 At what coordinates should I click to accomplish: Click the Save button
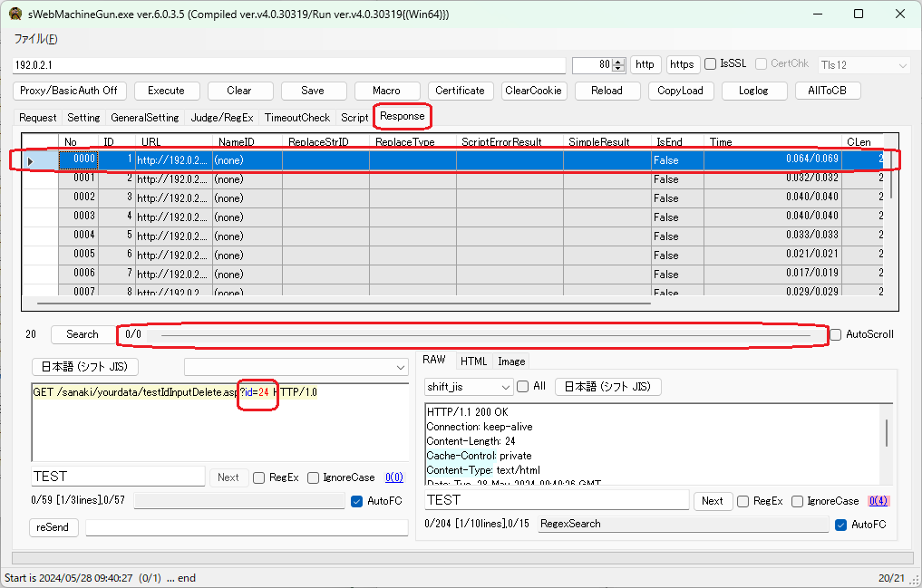coord(313,91)
